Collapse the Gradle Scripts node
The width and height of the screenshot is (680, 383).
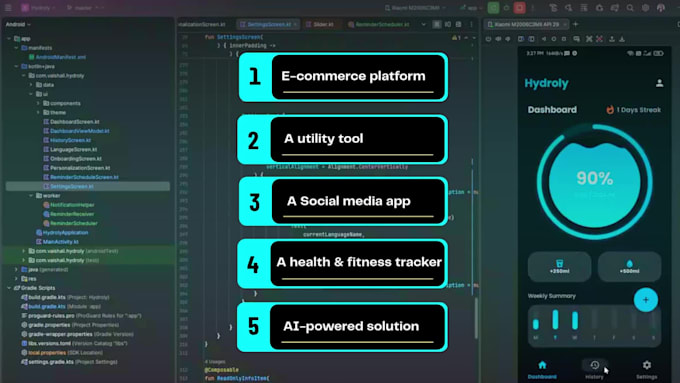point(9,288)
